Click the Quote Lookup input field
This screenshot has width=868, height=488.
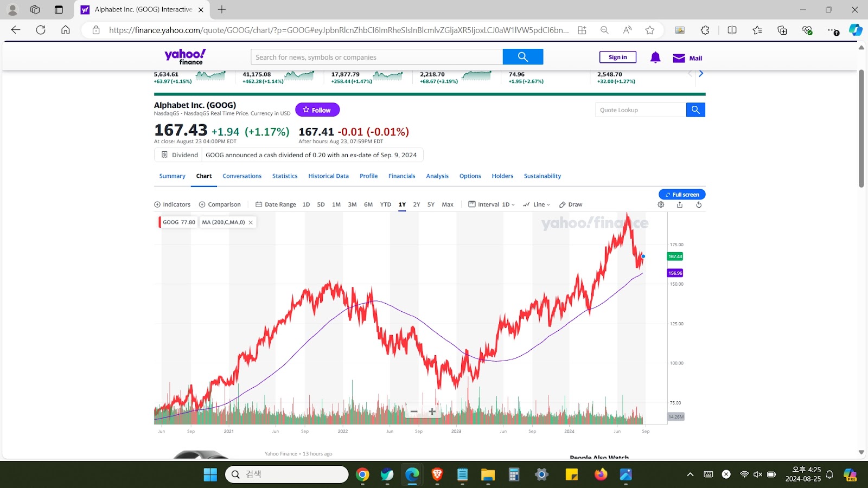641,110
